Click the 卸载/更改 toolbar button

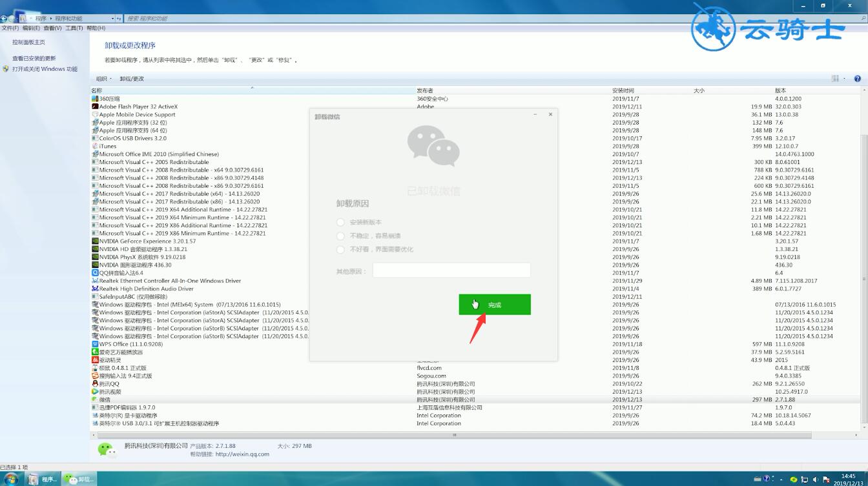coord(132,79)
